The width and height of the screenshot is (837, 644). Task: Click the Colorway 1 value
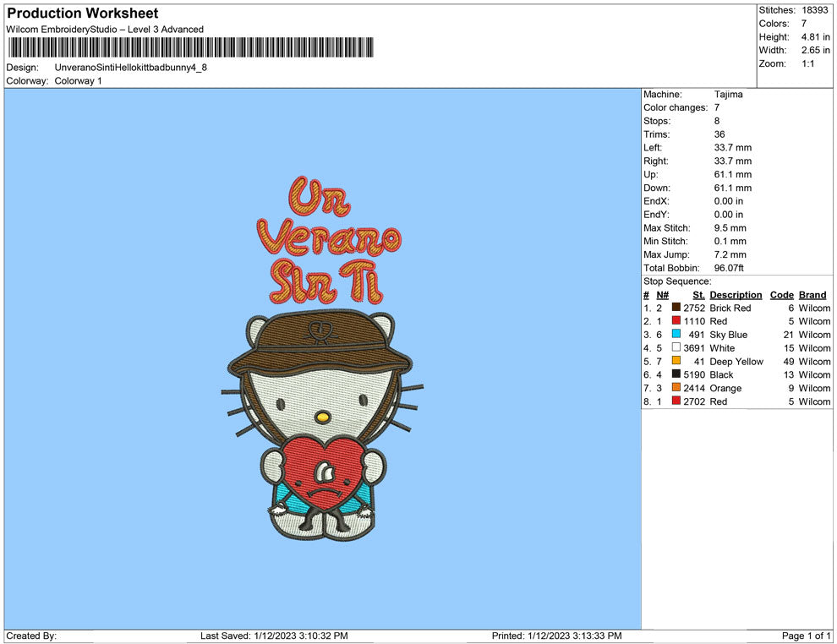(78, 81)
